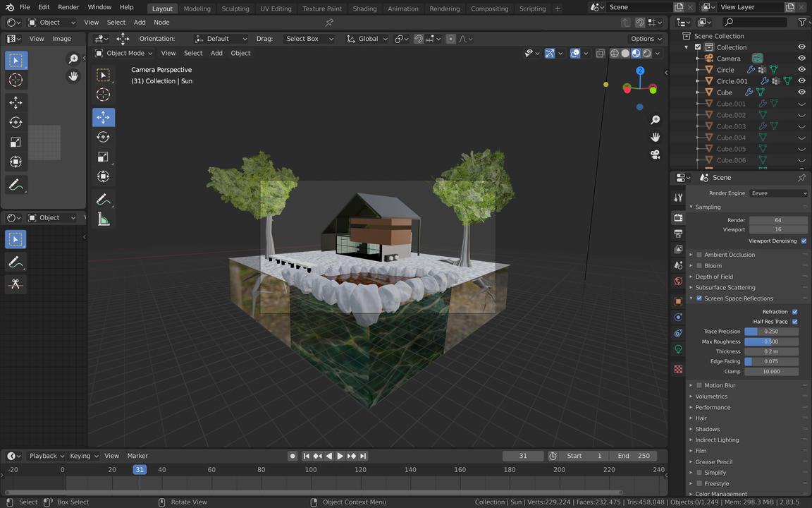Enable the Ambient Occlusion checkbox
812x508 pixels.
699,255
